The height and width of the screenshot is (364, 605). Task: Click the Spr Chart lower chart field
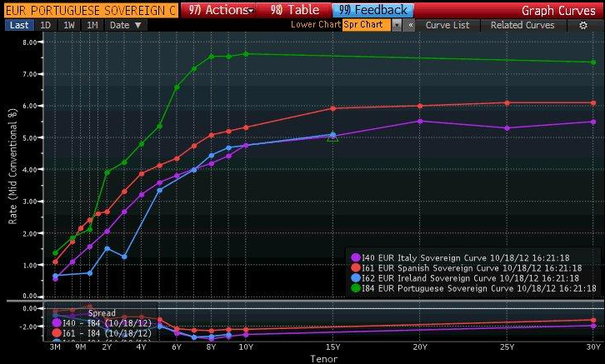(x=367, y=25)
